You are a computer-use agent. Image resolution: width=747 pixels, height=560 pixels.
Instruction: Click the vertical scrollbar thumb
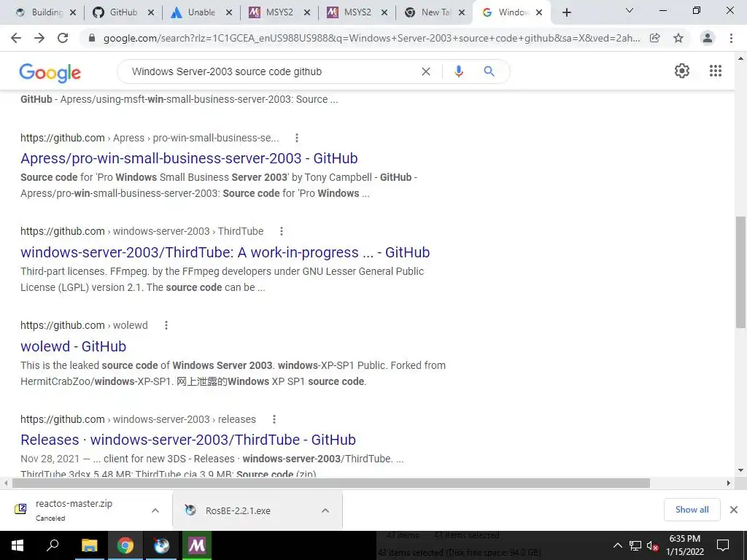tap(740, 272)
